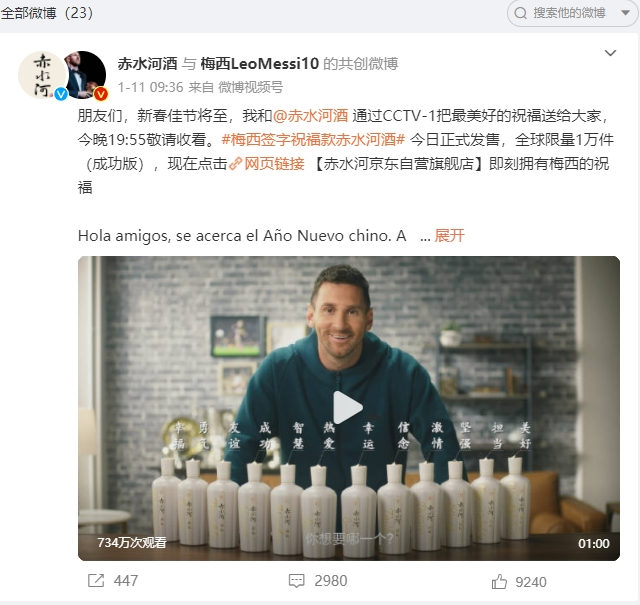Open the Messi avatar profile picture
640x605 pixels.
click(86, 75)
